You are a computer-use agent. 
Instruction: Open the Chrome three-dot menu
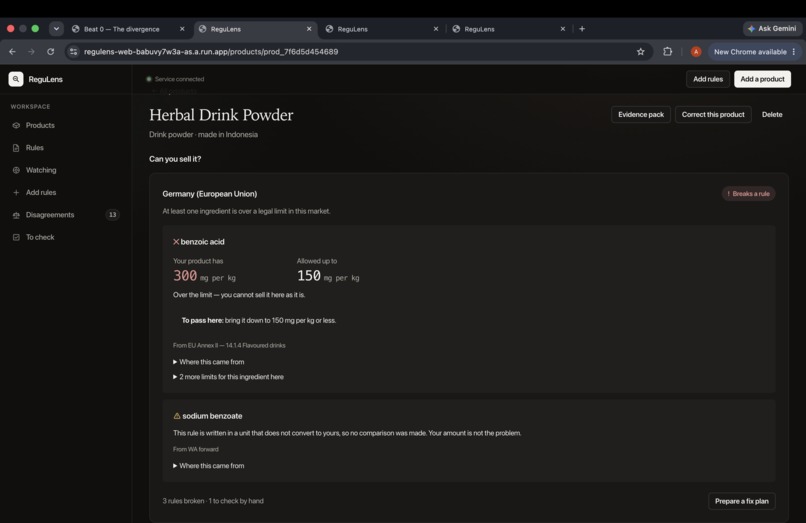pos(794,51)
